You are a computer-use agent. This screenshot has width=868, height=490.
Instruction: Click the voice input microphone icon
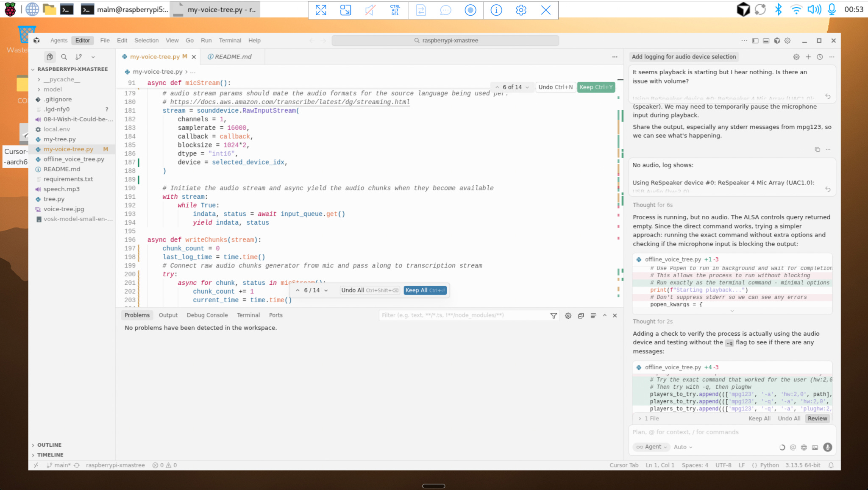tap(827, 447)
